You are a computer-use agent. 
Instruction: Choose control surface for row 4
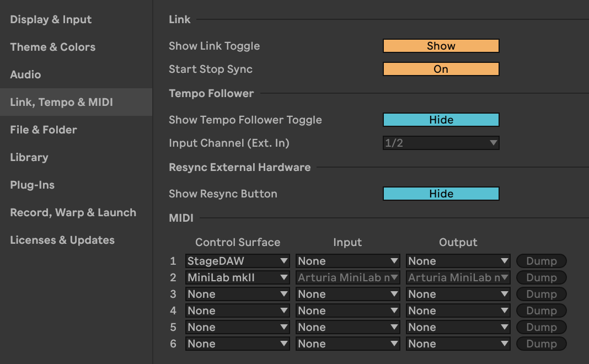coord(237,311)
